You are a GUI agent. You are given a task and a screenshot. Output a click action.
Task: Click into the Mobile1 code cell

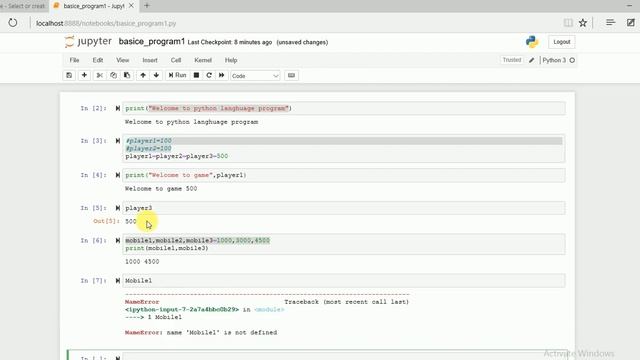tap(344, 281)
